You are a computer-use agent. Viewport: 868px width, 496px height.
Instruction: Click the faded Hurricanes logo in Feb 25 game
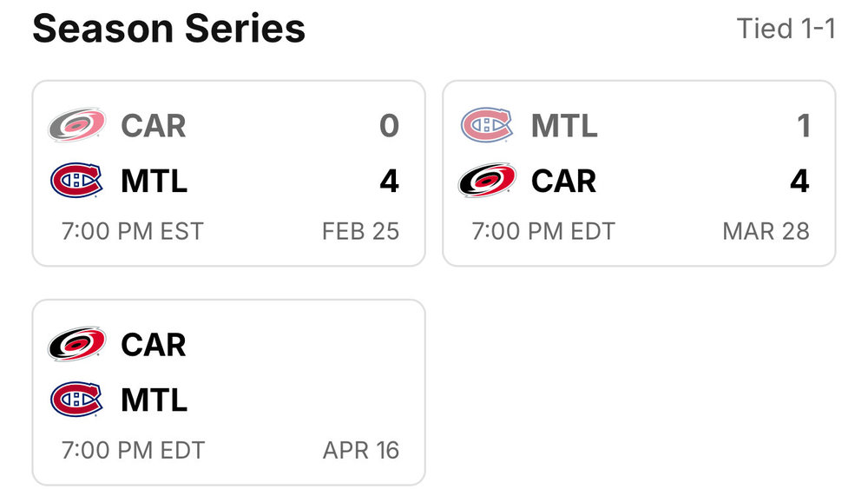click(77, 125)
